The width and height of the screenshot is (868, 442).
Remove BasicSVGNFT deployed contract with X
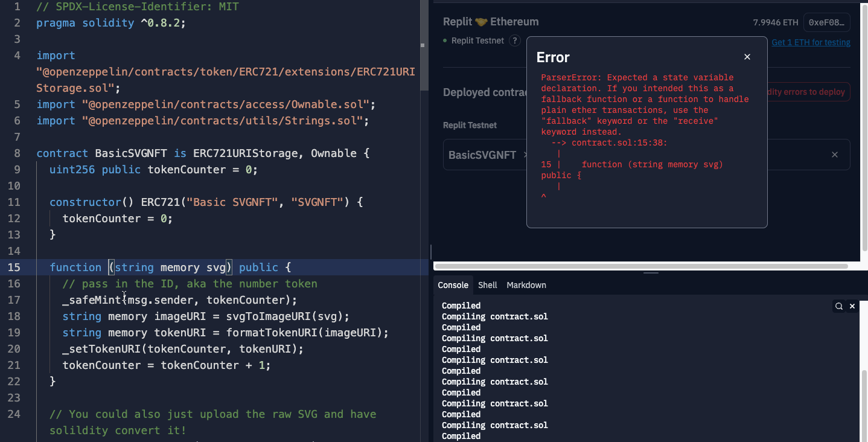click(x=835, y=155)
